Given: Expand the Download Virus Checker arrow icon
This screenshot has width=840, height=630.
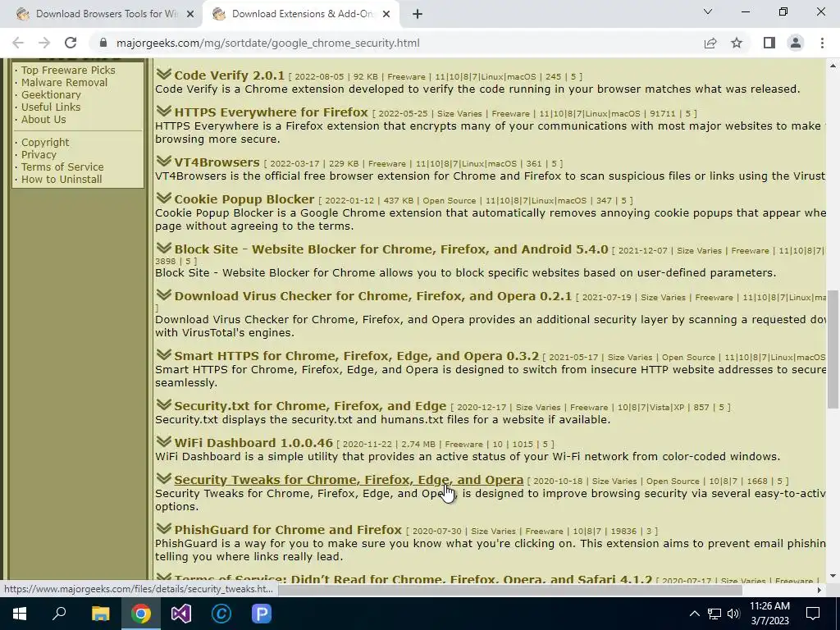Looking at the screenshot, I should pos(163,295).
